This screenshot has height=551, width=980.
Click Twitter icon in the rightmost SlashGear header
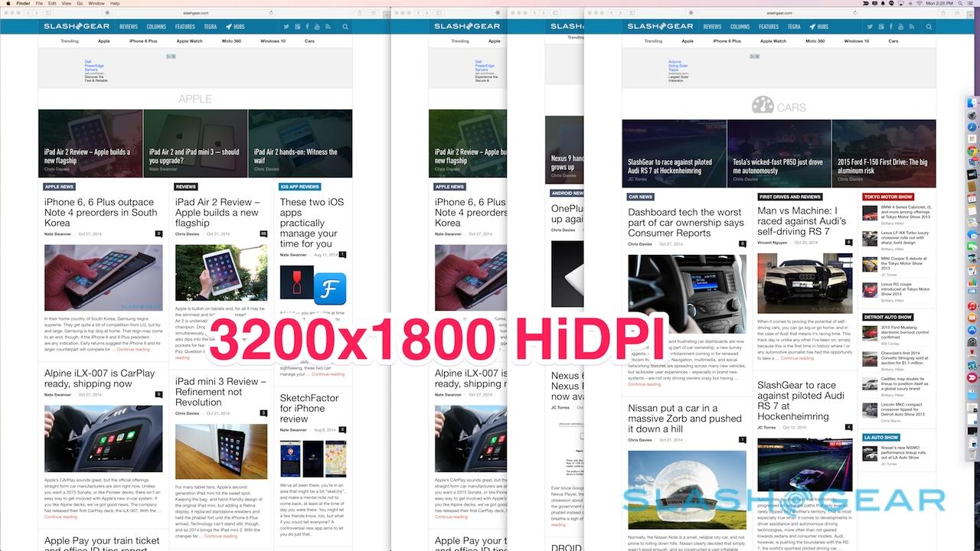[871, 27]
